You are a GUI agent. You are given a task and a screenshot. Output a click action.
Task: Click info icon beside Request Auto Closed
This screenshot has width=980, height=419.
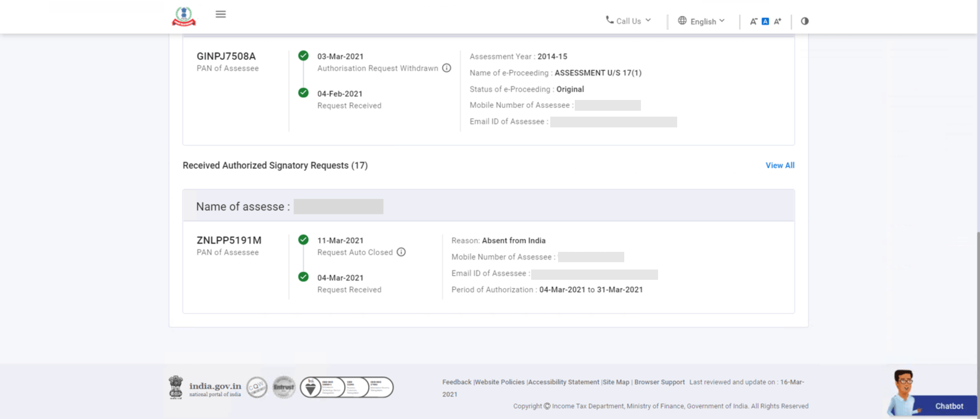[x=401, y=252]
